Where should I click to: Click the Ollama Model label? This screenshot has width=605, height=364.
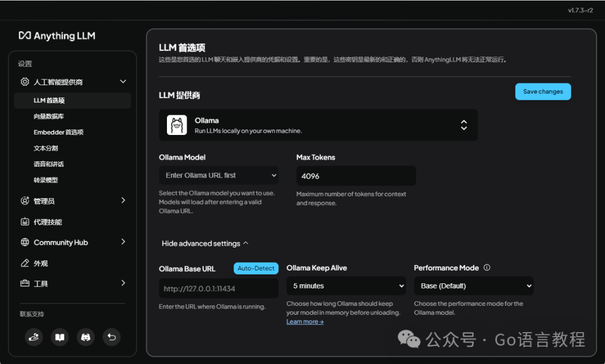click(x=182, y=157)
